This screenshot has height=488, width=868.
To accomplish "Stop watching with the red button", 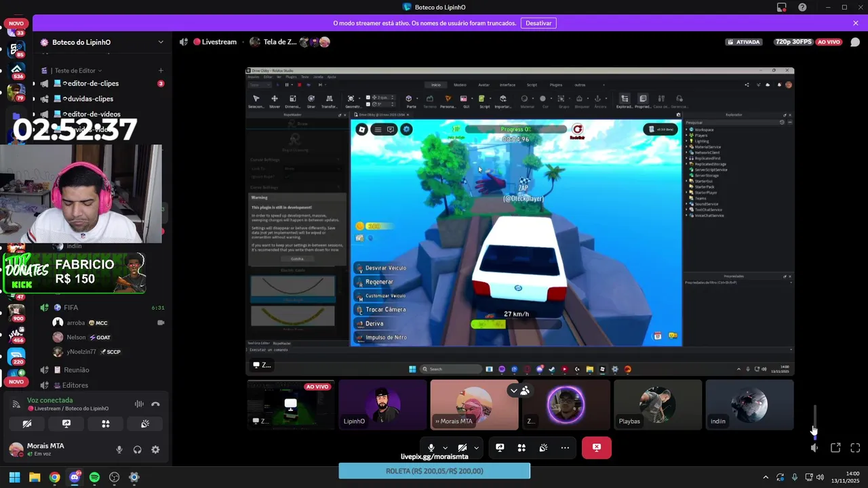I will click(x=597, y=447).
